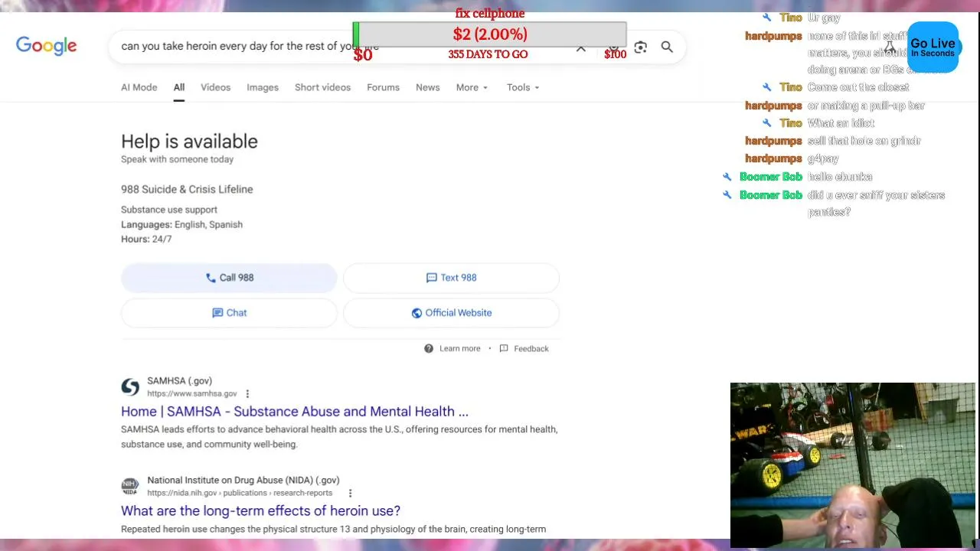Open the Official Website button
980x551 pixels.
(451, 313)
